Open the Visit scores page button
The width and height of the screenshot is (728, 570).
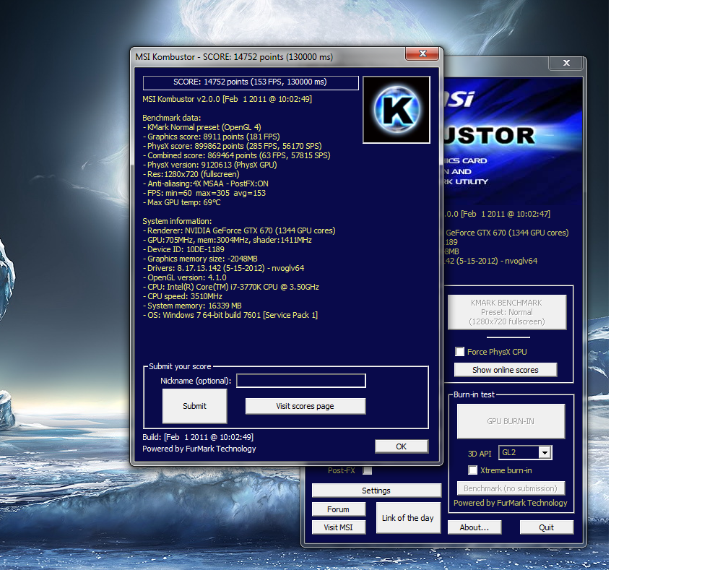305,406
